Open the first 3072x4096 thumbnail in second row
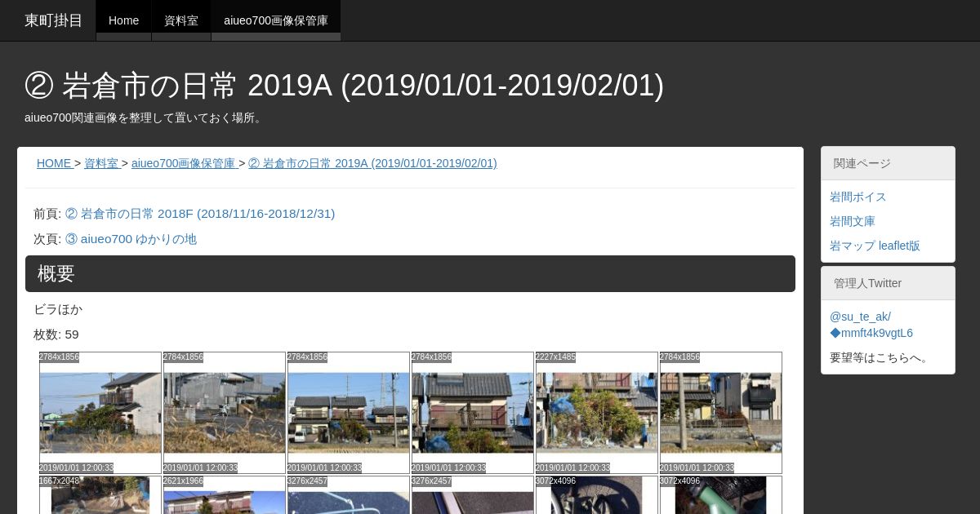The image size is (980, 514). (597, 495)
